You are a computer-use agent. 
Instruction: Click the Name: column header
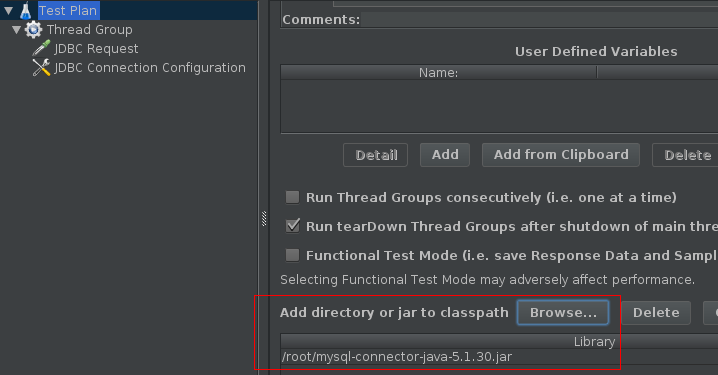[439, 72]
